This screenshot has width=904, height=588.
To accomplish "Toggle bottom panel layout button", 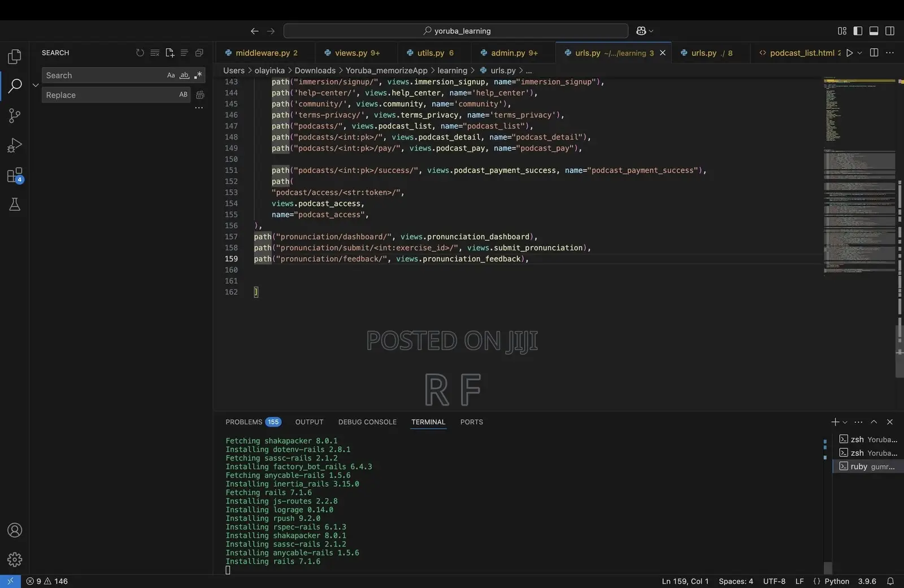I will coord(873,31).
